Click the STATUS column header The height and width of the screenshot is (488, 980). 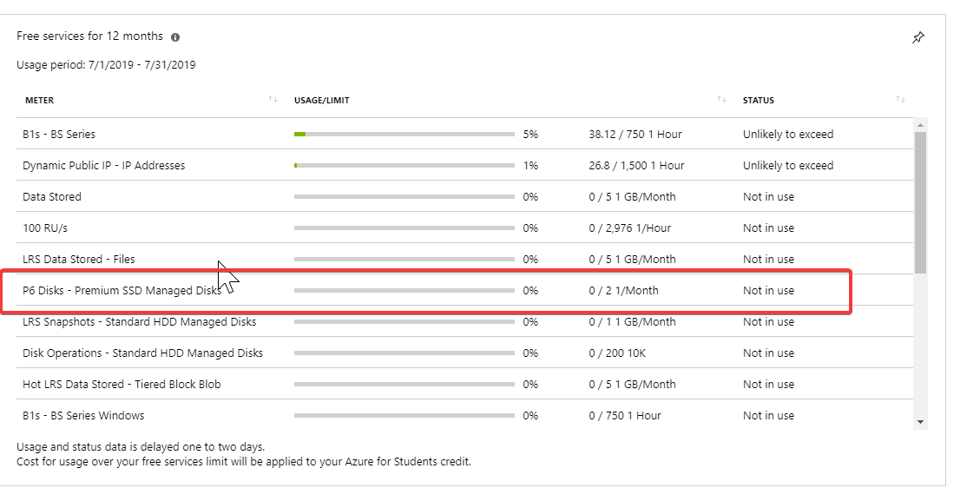758,101
